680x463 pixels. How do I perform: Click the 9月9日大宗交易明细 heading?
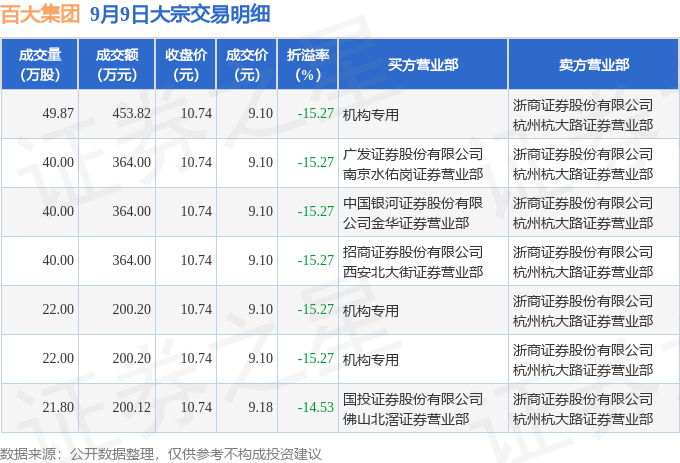180,14
